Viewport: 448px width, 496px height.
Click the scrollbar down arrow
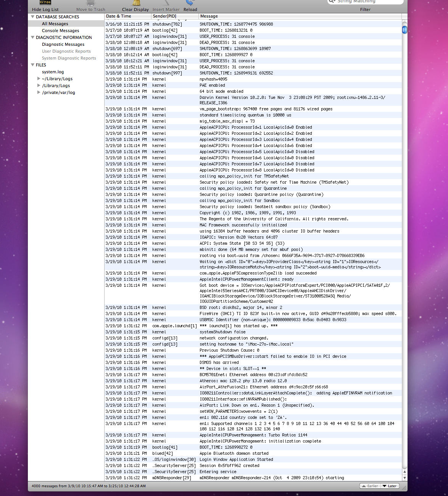point(404,478)
